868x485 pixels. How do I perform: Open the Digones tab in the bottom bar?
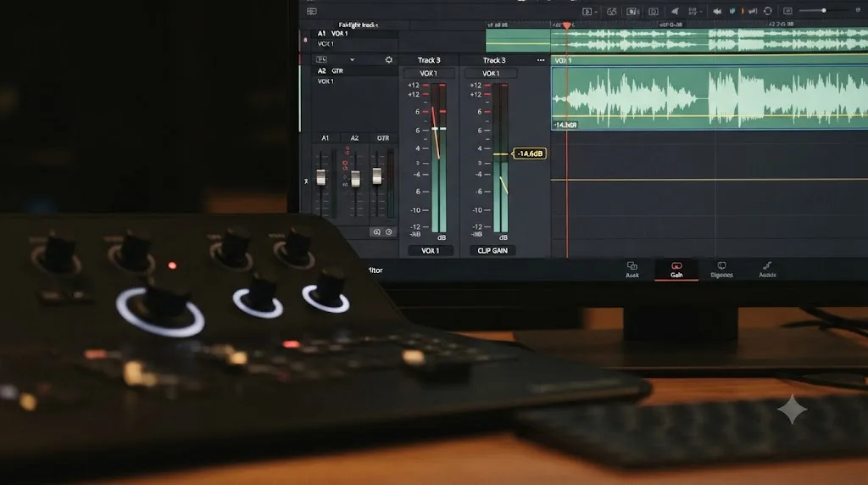coord(721,270)
